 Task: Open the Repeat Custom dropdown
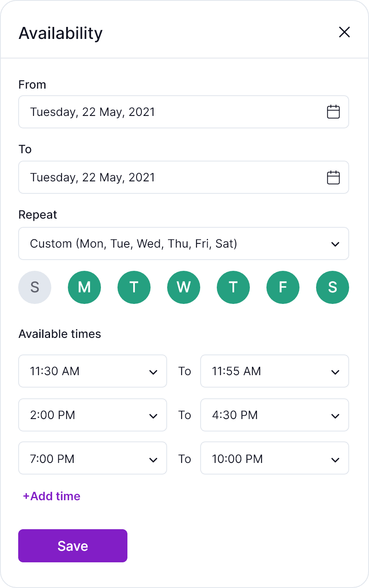pyautogui.click(x=184, y=243)
